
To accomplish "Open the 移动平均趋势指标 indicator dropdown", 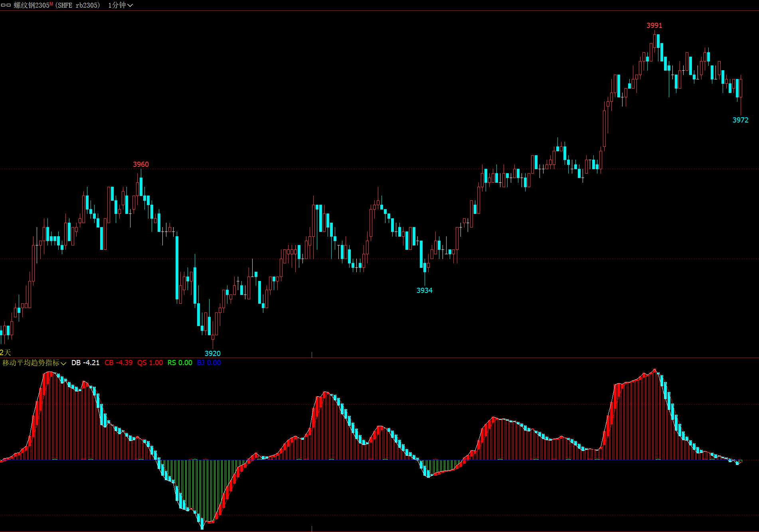I will coord(34,363).
